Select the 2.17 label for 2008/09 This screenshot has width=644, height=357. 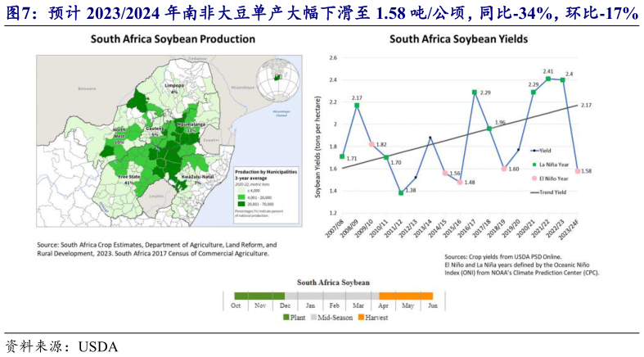click(x=357, y=97)
